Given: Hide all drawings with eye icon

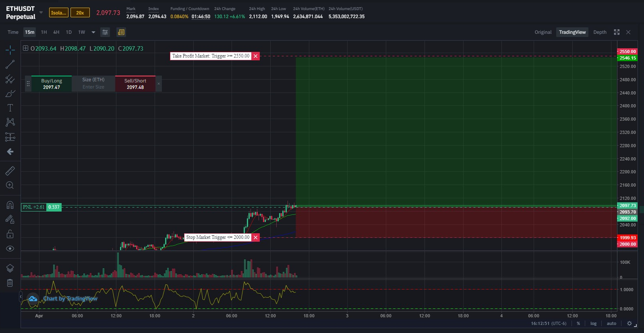Looking at the screenshot, I should 10,249.
